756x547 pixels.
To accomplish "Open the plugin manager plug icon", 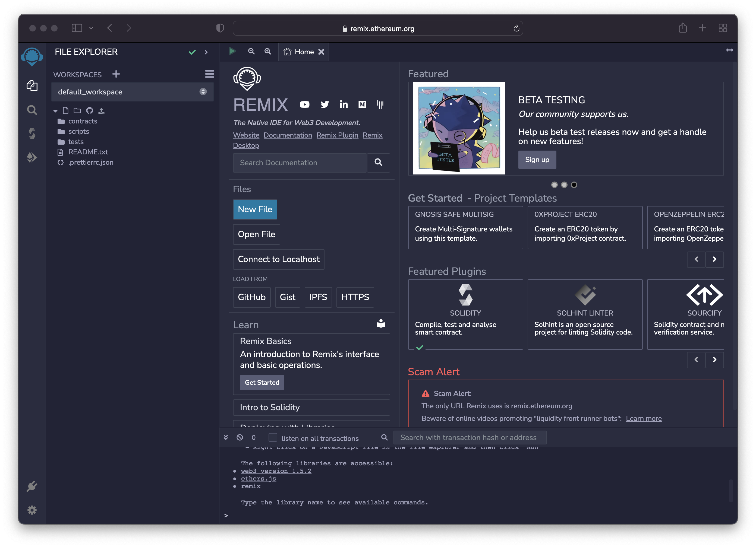I will pos(32,486).
